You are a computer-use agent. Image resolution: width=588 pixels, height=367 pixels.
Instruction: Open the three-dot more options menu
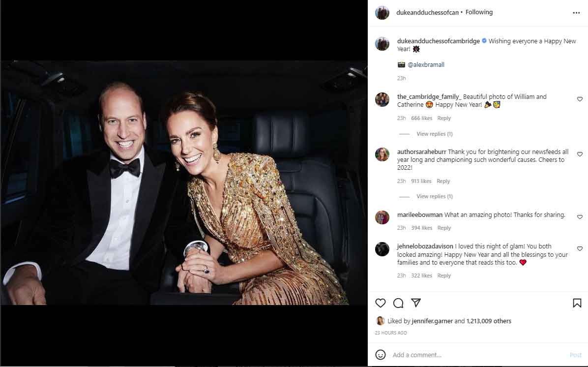coord(576,13)
